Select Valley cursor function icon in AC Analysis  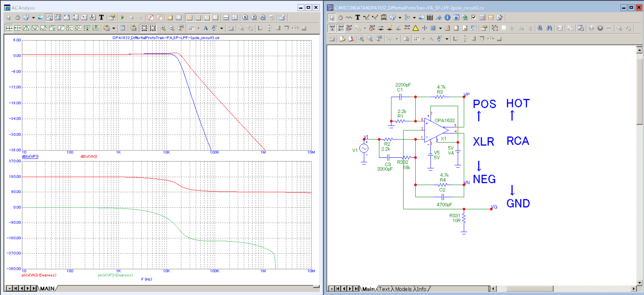(35, 28)
